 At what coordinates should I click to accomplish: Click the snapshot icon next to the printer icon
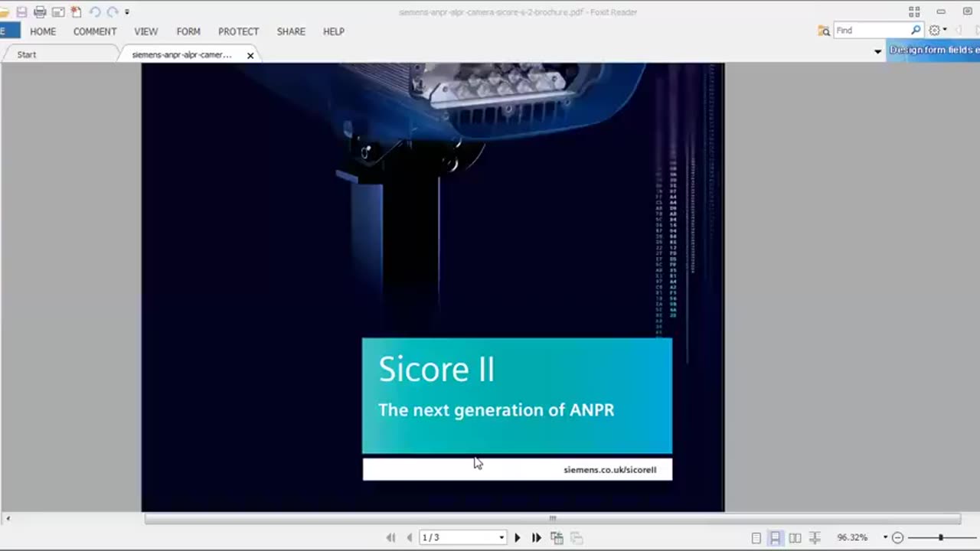(x=58, y=11)
